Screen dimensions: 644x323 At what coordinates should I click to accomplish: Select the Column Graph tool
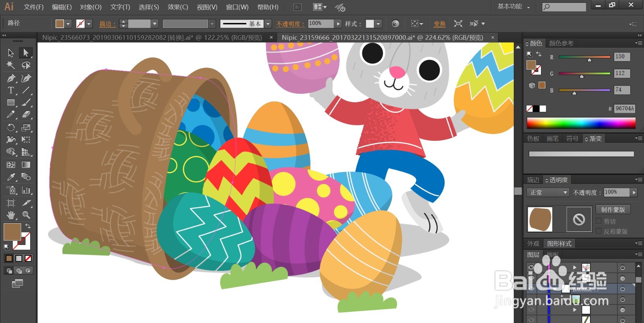tap(26, 190)
